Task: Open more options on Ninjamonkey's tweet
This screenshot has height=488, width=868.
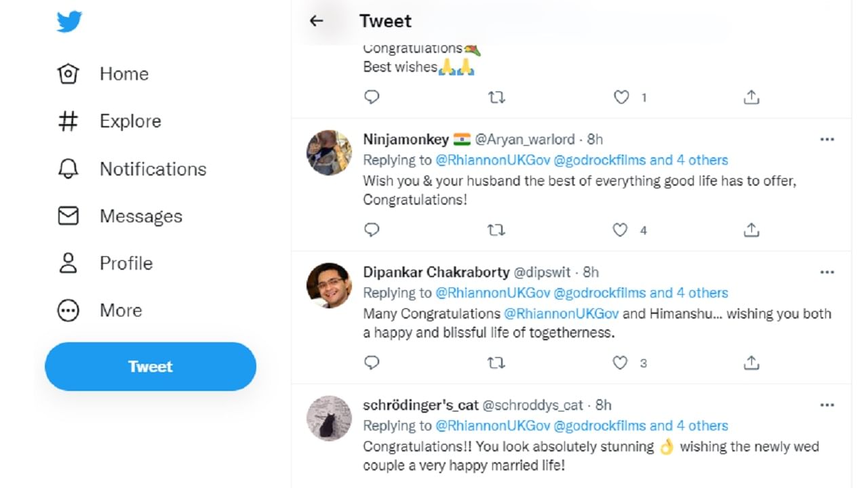Action: tap(827, 140)
